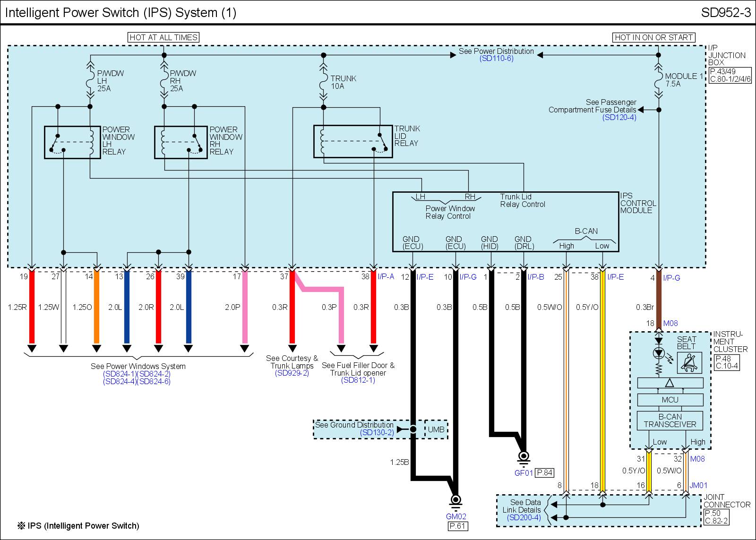The width and height of the screenshot is (756, 540).
Task: Open the SD824-2 power windows reference
Action: tap(154, 374)
